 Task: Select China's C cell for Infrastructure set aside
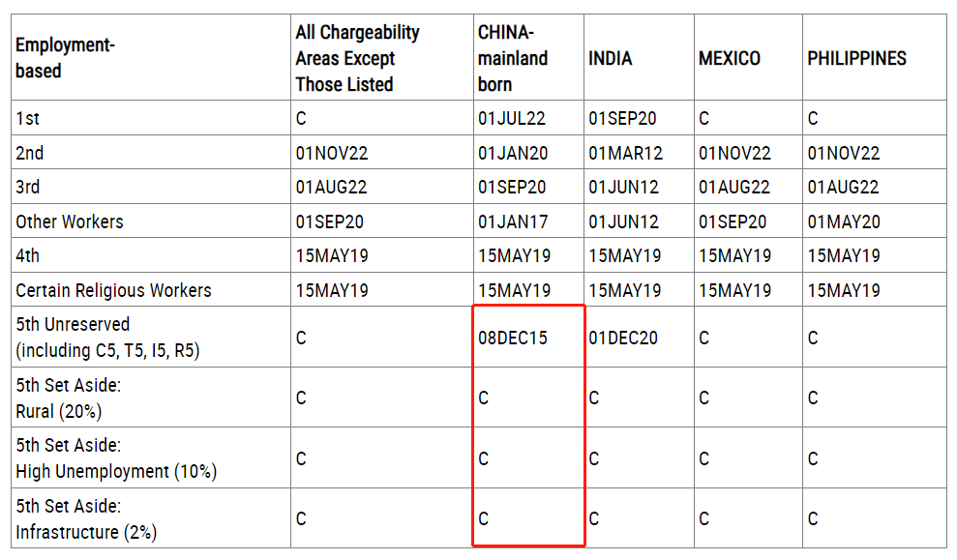484,519
